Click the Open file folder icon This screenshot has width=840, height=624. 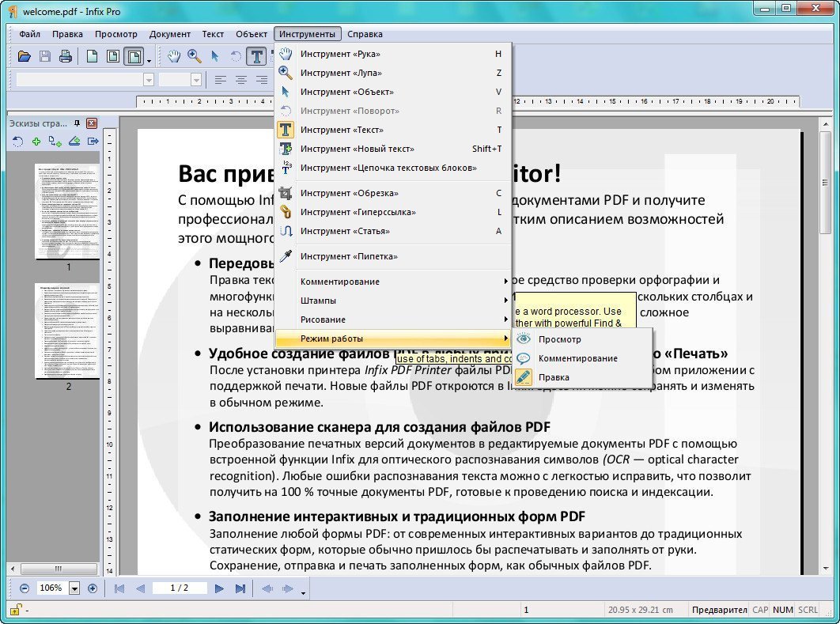pos(24,55)
